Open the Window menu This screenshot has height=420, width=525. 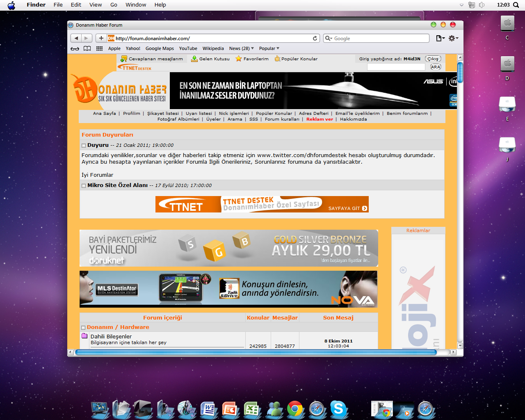[136, 5]
